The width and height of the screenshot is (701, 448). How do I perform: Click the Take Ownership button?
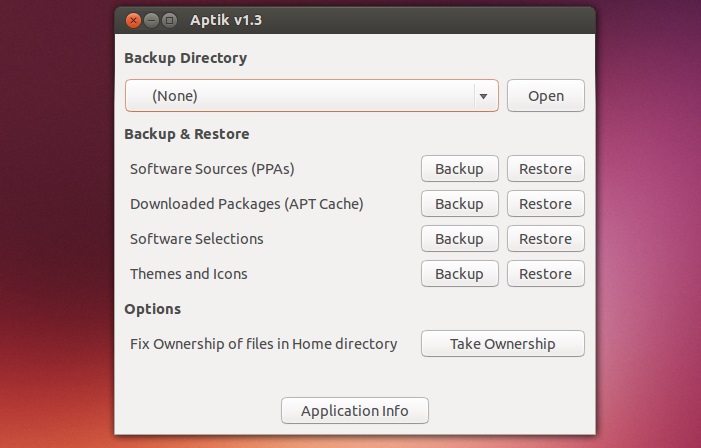coord(503,343)
